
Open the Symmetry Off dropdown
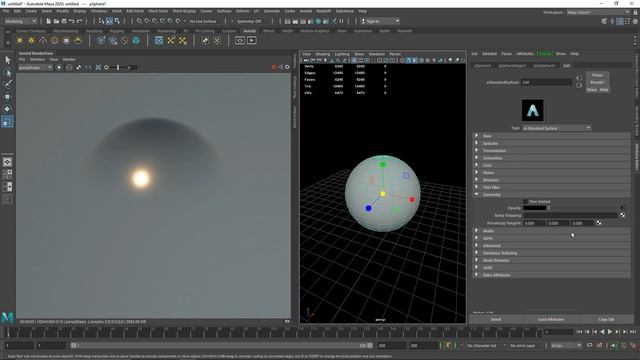[249, 21]
